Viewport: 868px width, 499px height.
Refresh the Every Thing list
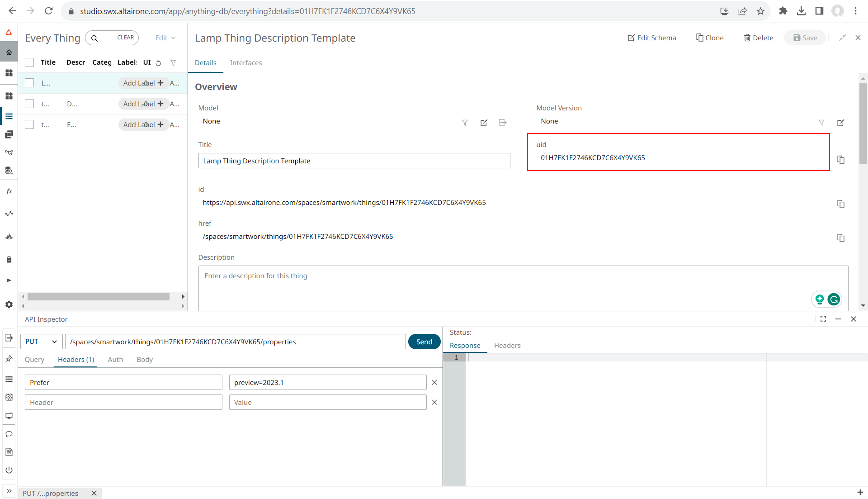tap(158, 63)
